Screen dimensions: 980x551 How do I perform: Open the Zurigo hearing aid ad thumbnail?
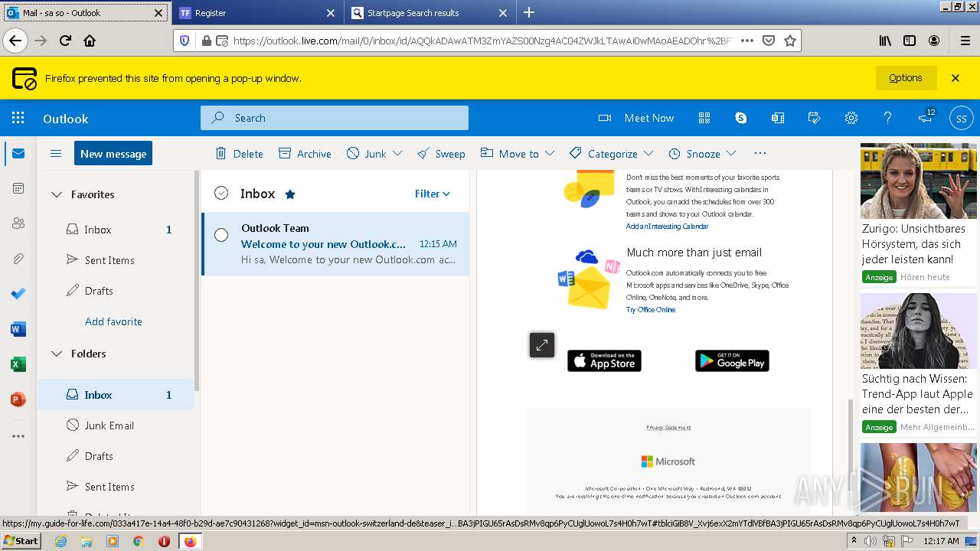[919, 181]
